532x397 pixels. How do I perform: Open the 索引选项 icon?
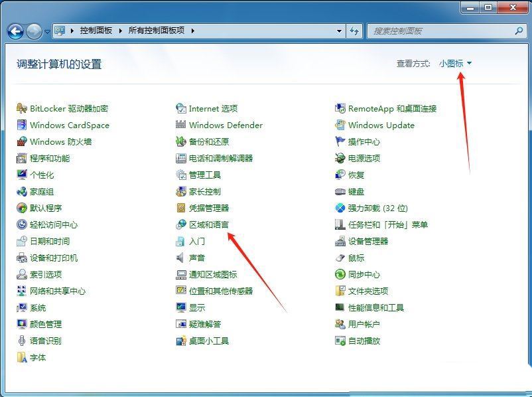point(22,274)
